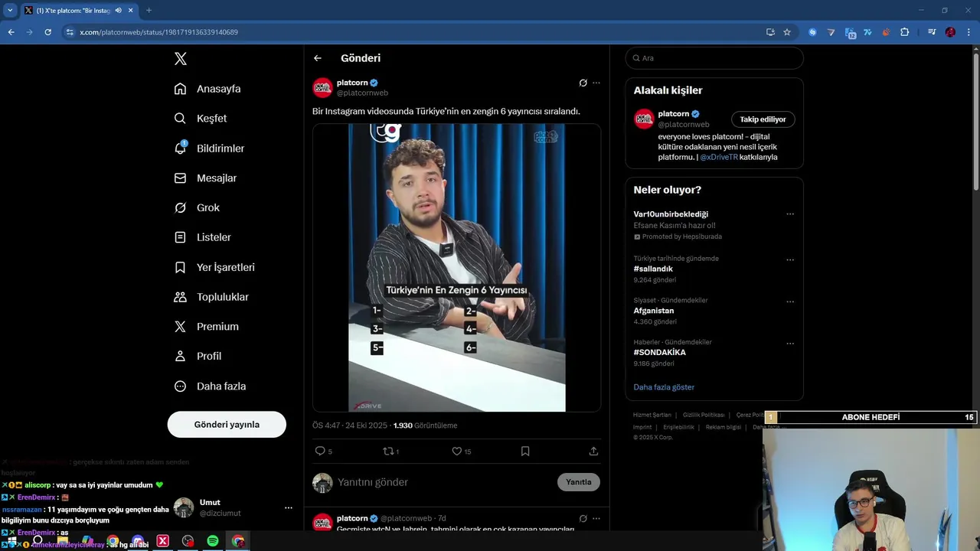The image size is (980, 551).
Task: Open Bildirimler notifications
Action: click(x=209, y=148)
